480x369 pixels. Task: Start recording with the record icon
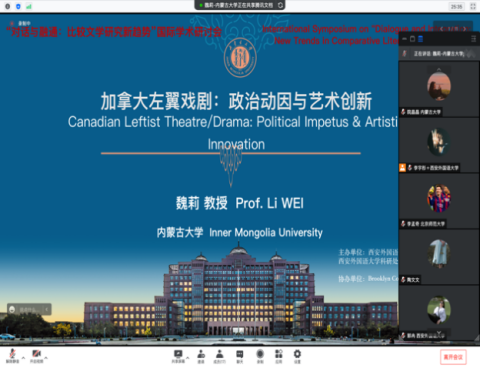[x=260, y=356]
